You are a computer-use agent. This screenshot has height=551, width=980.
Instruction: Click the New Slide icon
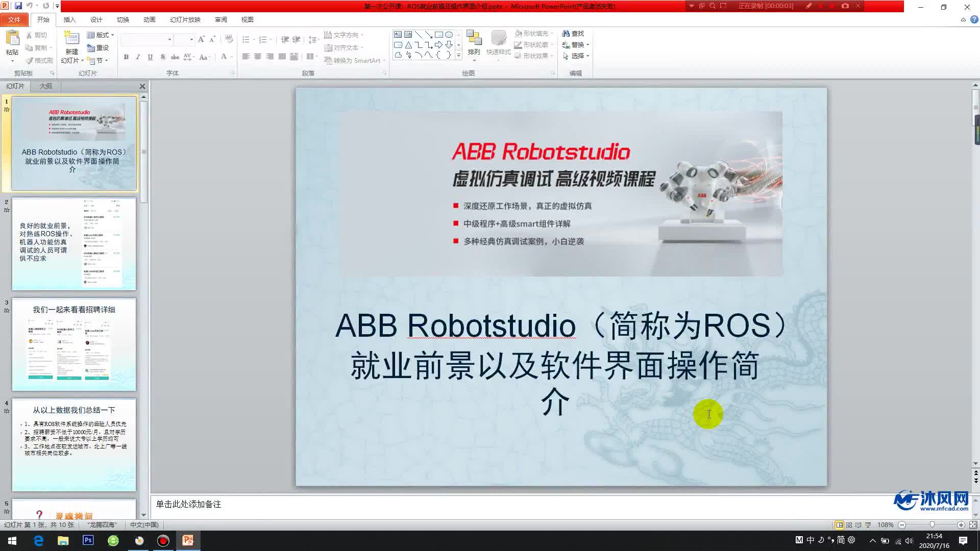[x=71, y=39]
